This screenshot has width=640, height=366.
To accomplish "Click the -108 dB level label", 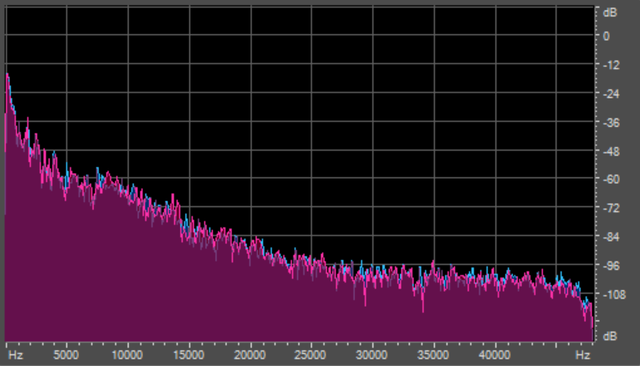I will point(614,295).
